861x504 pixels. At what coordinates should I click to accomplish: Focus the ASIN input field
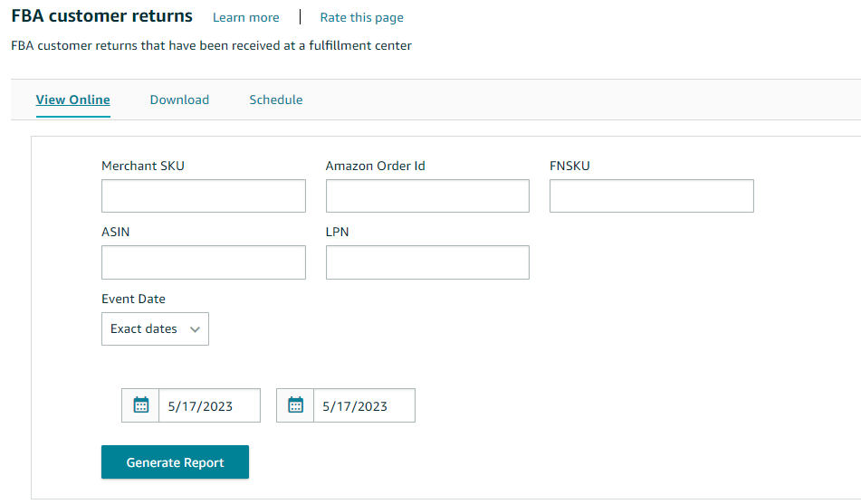[x=204, y=262]
